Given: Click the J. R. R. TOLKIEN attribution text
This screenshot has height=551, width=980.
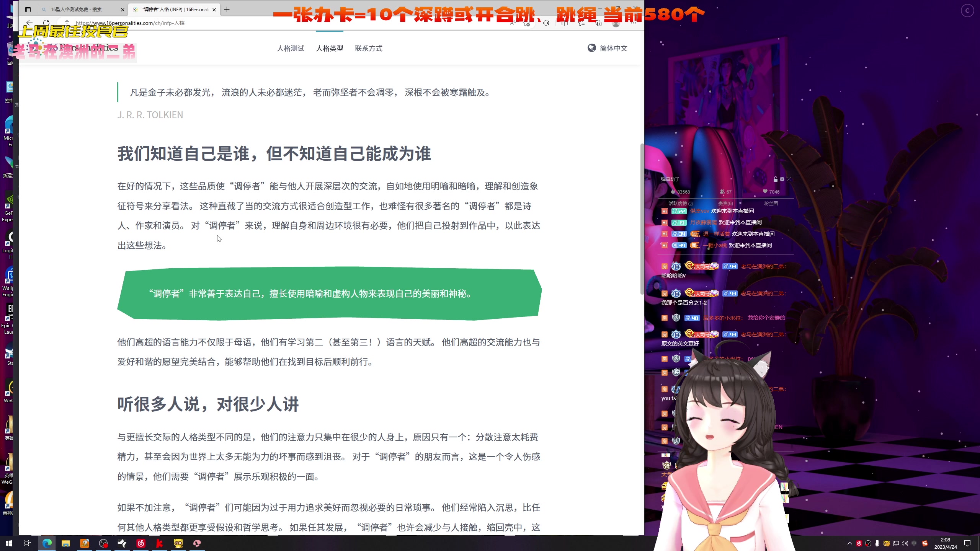Looking at the screenshot, I should pos(150,115).
